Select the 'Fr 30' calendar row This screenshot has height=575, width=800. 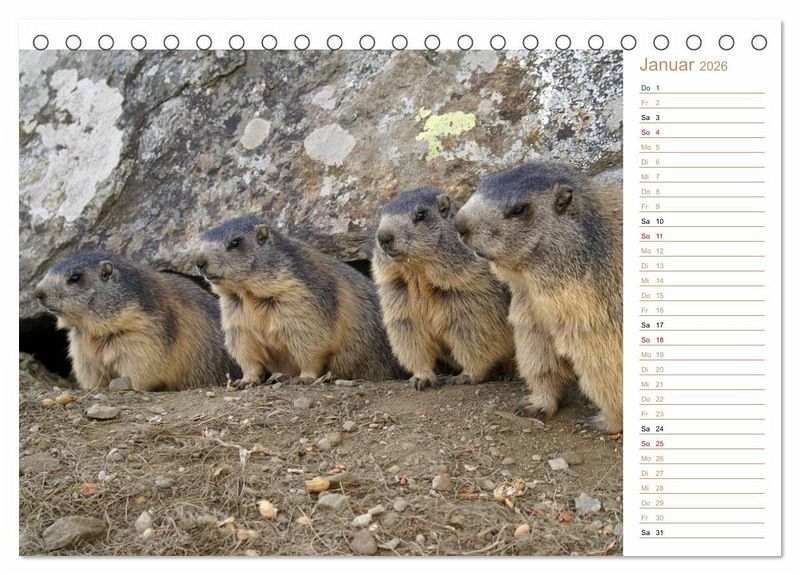click(x=702, y=517)
